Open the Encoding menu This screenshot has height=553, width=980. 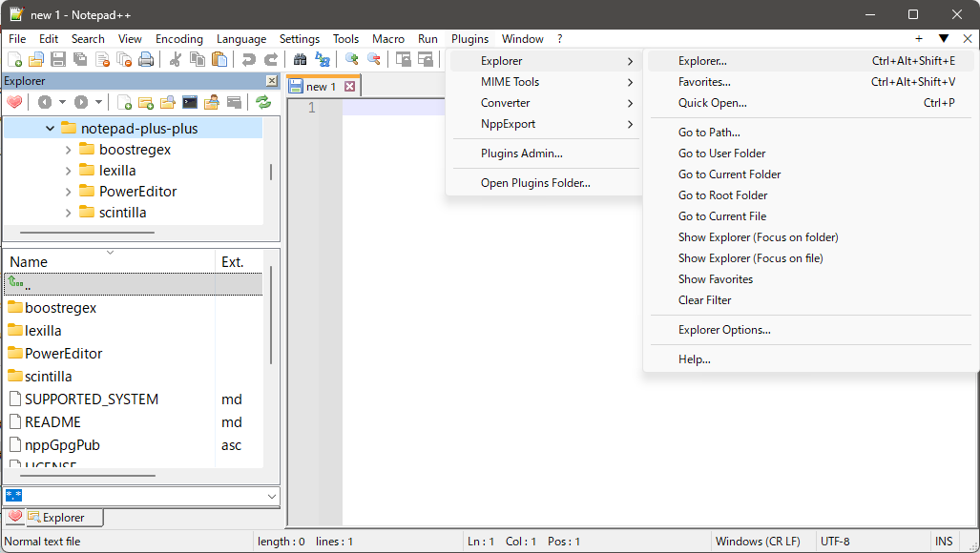pos(179,39)
